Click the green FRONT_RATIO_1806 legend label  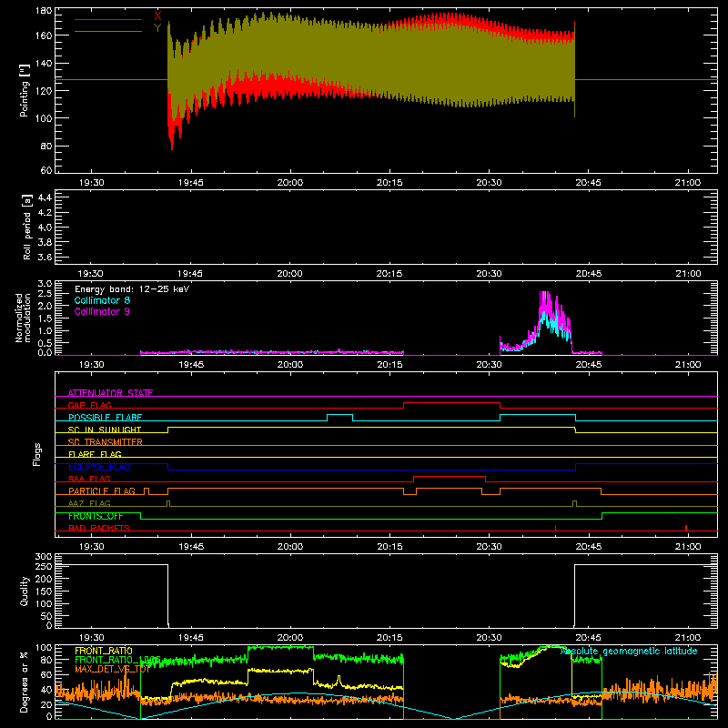pyautogui.click(x=117, y=660)
